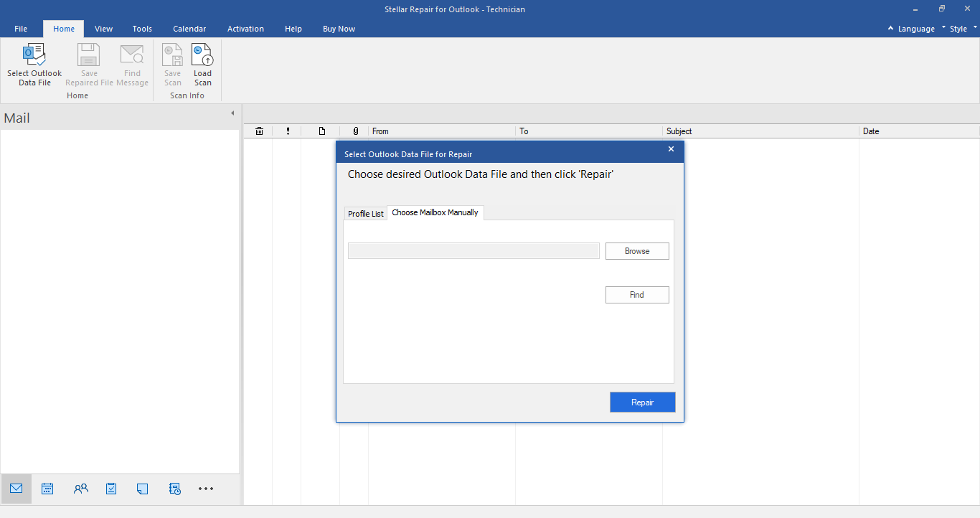Open the Contacts people icon

pos(81,489)
